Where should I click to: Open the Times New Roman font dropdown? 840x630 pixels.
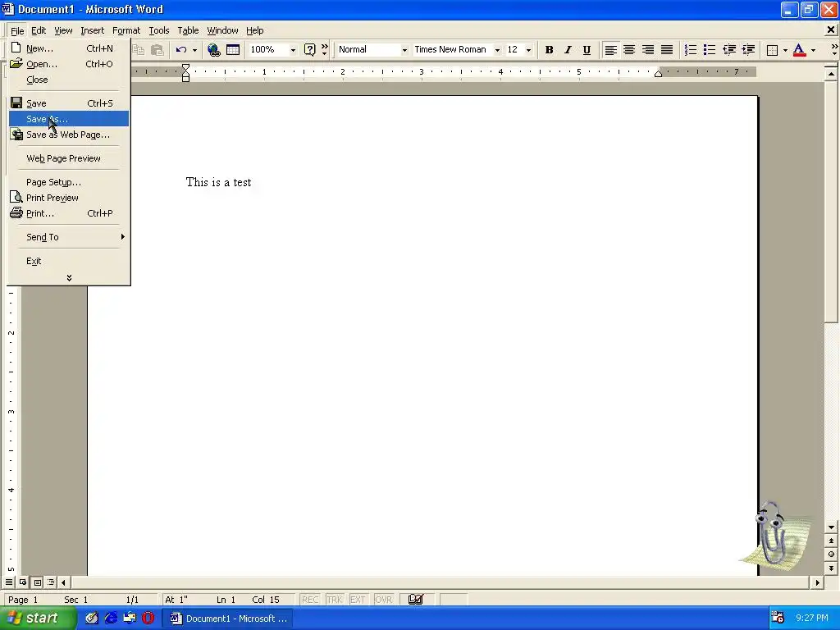(x=497, y=50)
